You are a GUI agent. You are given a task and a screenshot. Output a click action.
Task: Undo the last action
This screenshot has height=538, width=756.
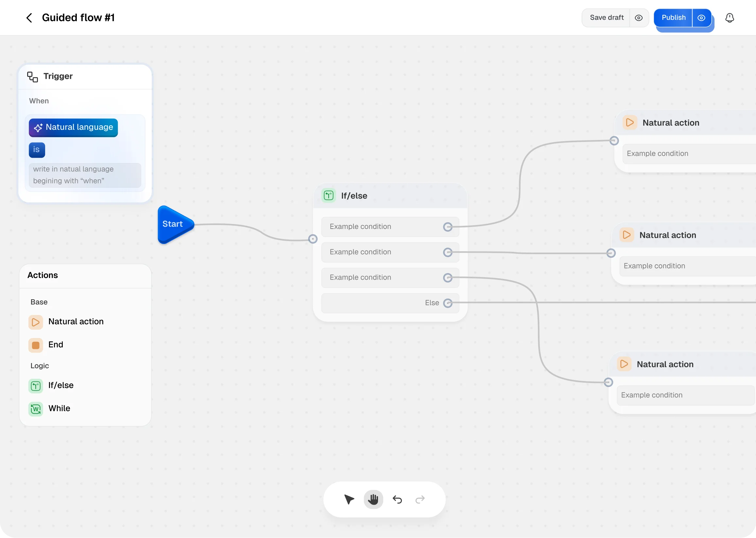click(x=397, y=500)
